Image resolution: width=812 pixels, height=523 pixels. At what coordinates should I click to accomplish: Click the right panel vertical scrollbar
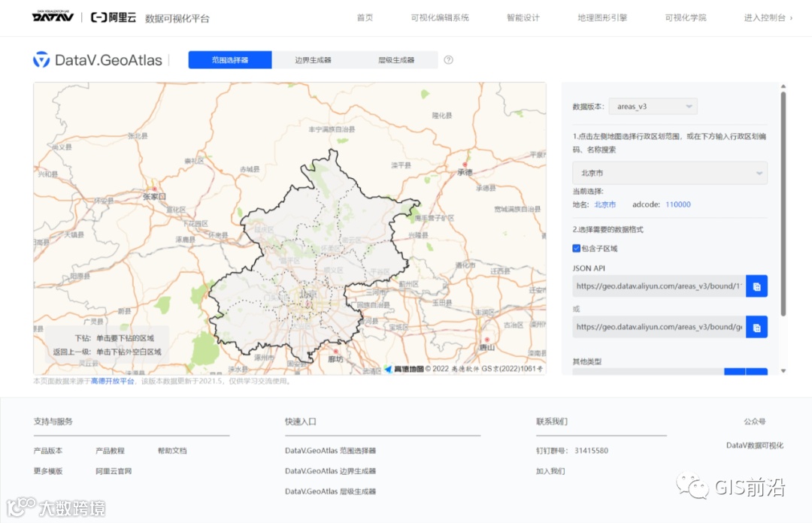pyautogui.click(x=783, y=204)
